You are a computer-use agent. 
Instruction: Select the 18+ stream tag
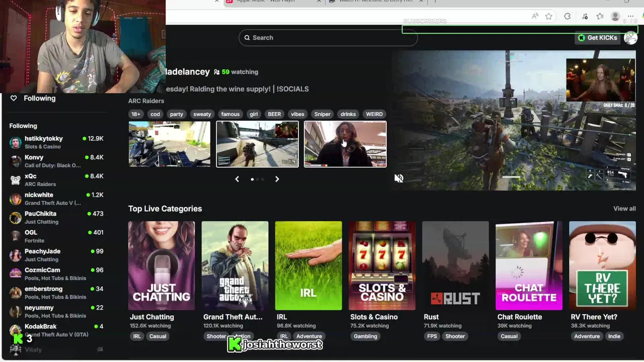(136, 114)
